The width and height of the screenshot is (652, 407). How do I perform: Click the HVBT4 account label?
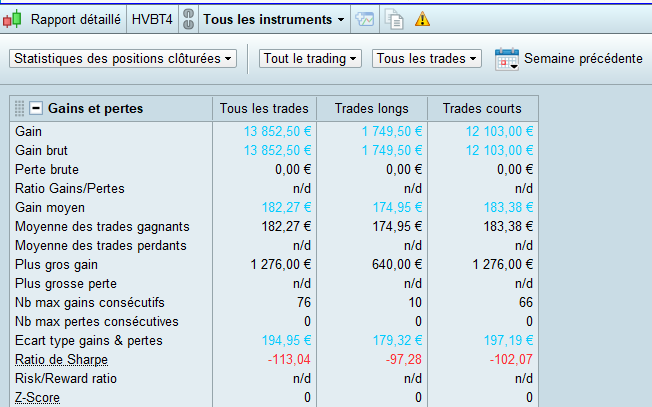(152, 20)
